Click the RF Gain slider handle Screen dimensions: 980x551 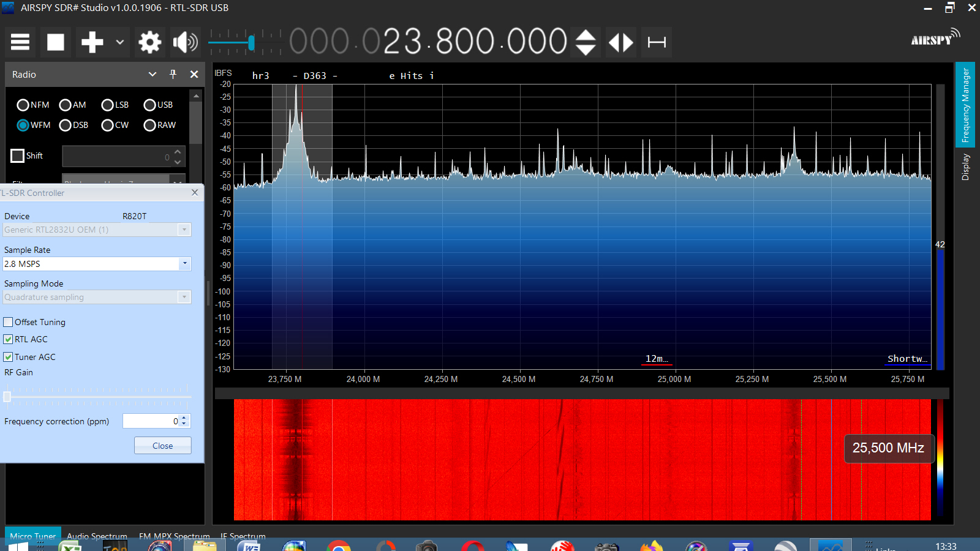pos(7,397)
